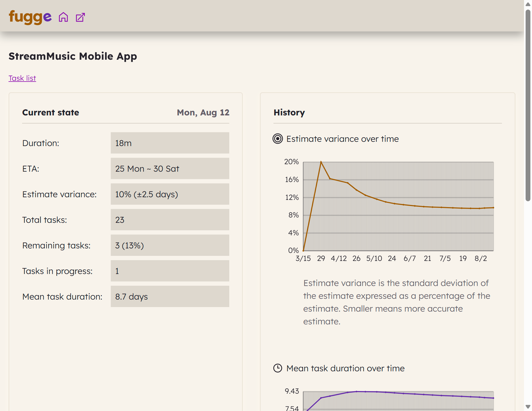Open the Task list link
Viewport: 532px width, 411px height.
point(22,78)
